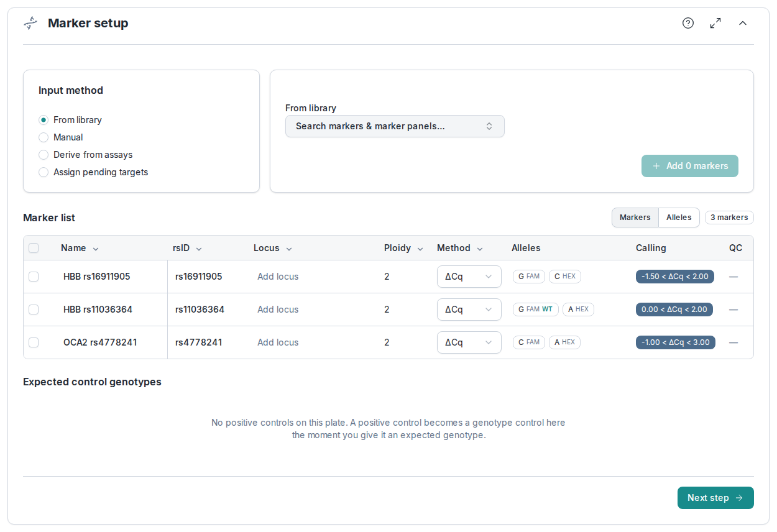777x532 pixels.
Task: Collapse the Marker setup panel
Action: coord(743,23)
